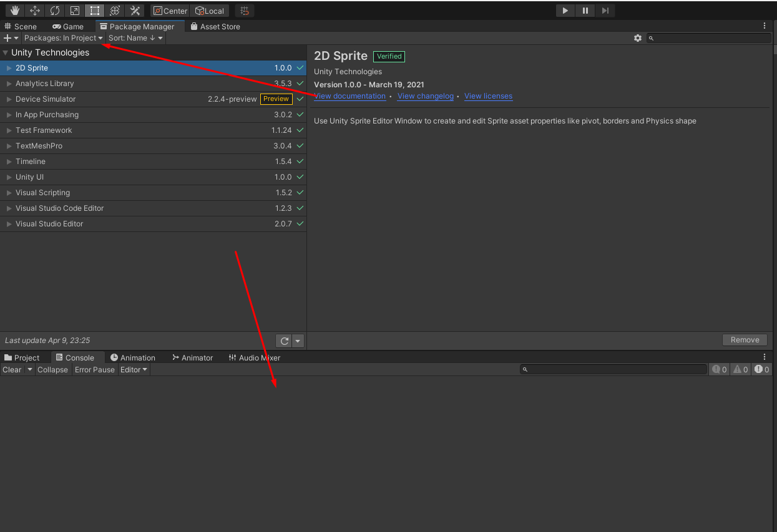Open the Clear options dropdown arrow
777x532 pixels.
point(29,370)
